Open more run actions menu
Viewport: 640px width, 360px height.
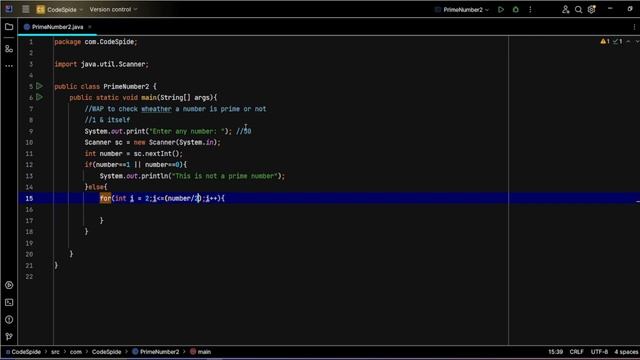530,9
